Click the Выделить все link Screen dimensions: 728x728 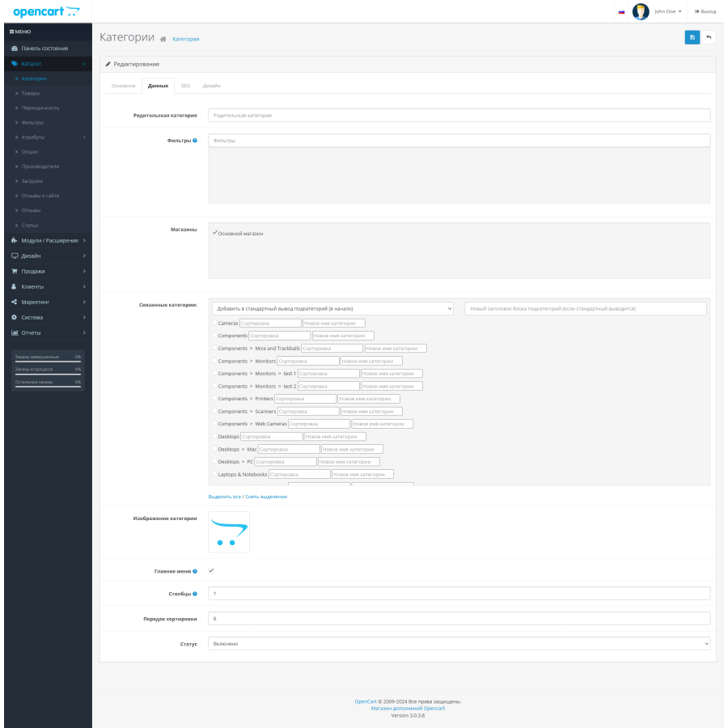(x=224, y=497)
